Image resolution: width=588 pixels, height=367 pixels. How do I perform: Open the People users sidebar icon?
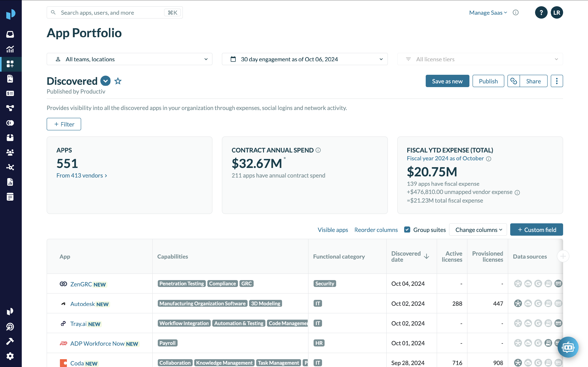tap(10, 152)
